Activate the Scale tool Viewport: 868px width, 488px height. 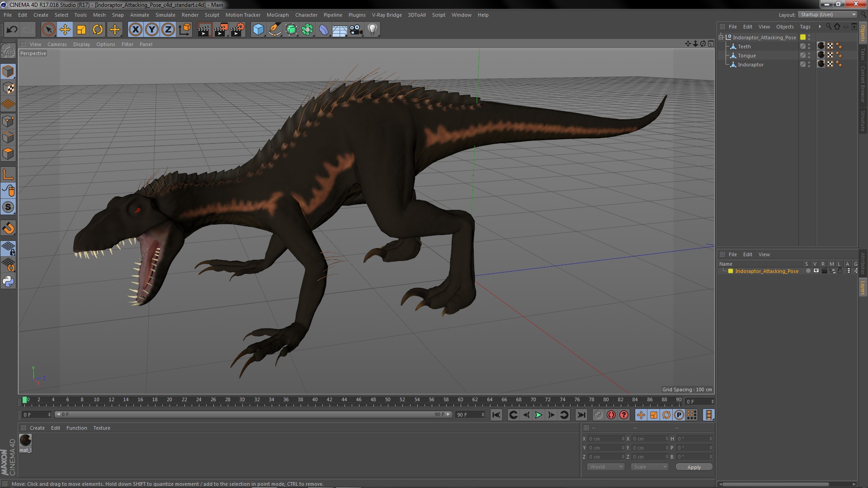point(81,30)
